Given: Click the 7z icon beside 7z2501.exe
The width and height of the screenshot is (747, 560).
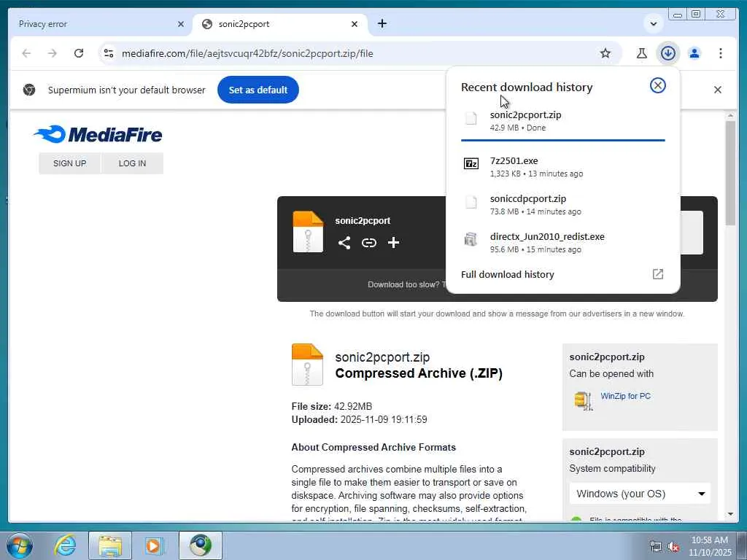Looking at the screenshot, I should point(471,164).
